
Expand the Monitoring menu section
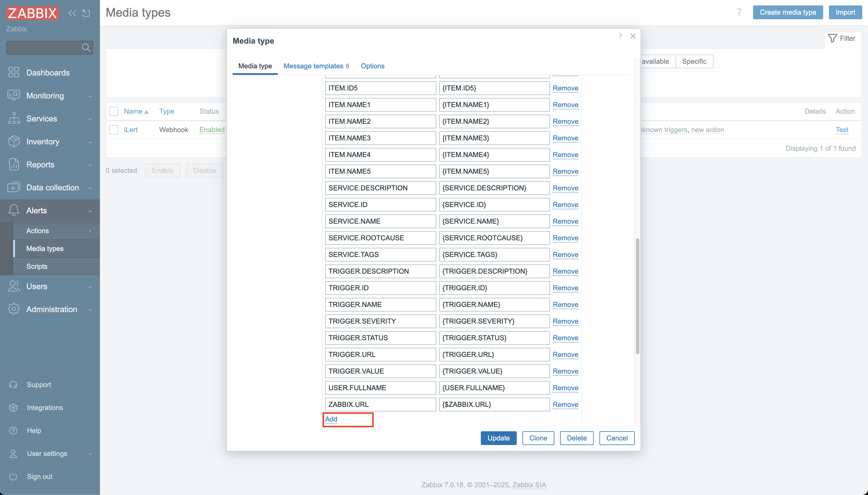(x=45, y=96)
